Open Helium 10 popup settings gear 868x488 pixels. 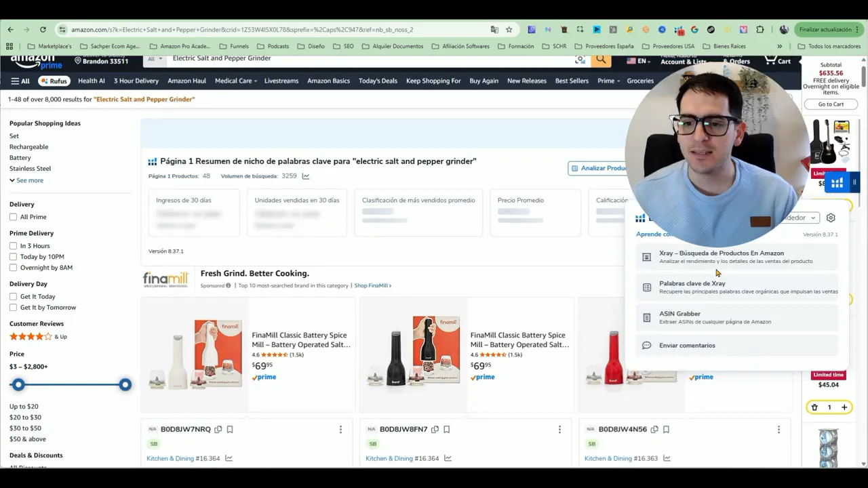point(831,218)
